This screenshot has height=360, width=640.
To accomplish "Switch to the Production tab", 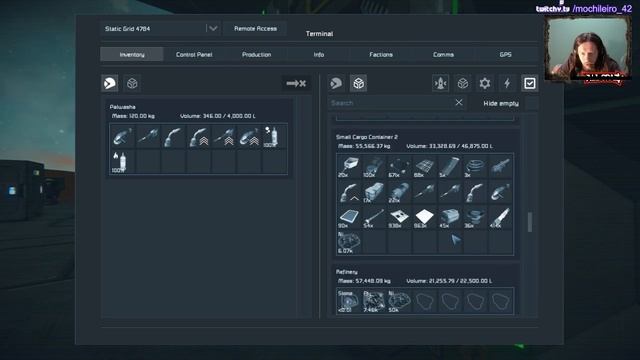I will pos(256,54).
